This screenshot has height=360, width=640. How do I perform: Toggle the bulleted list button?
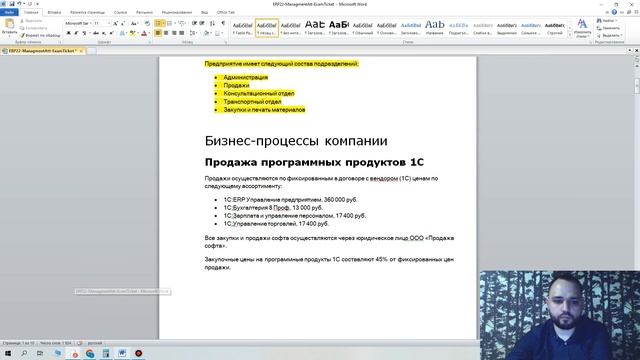[158, 24]
